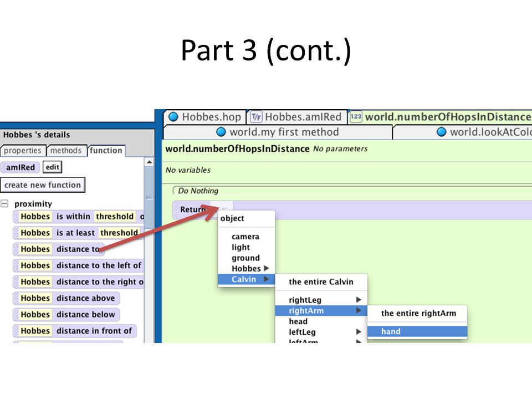This screenshot has height=399, width=532.
Task: Collapse the proximity function group
Action: pyautogui.click(x=4, y=203)
